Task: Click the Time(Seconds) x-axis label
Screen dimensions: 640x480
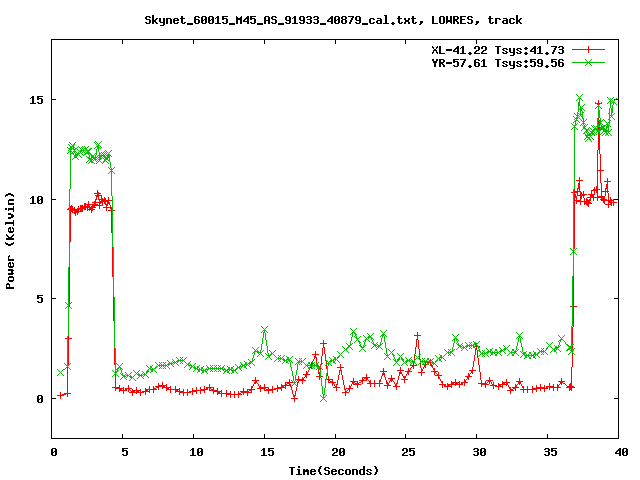Action: [333, 471]
